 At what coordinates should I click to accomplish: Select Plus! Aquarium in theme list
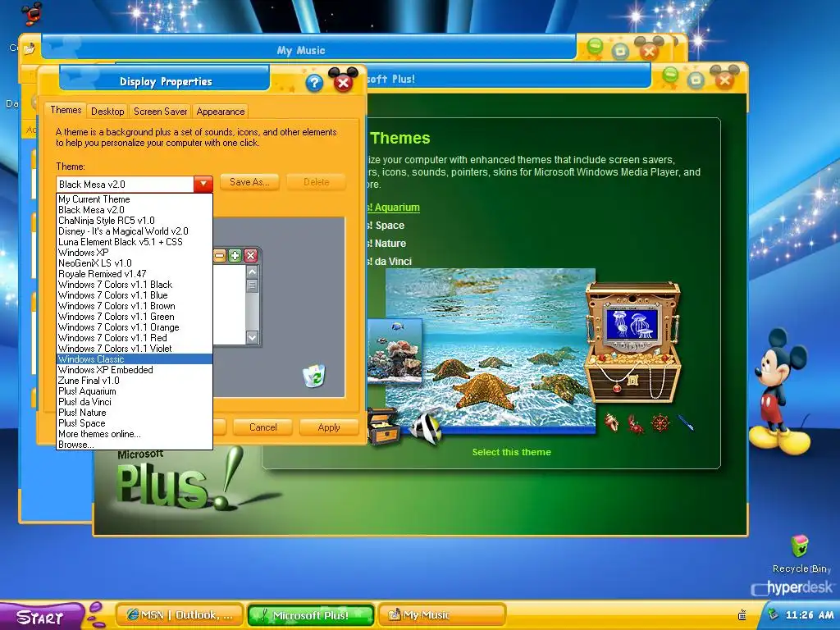[x=135, y=391]
